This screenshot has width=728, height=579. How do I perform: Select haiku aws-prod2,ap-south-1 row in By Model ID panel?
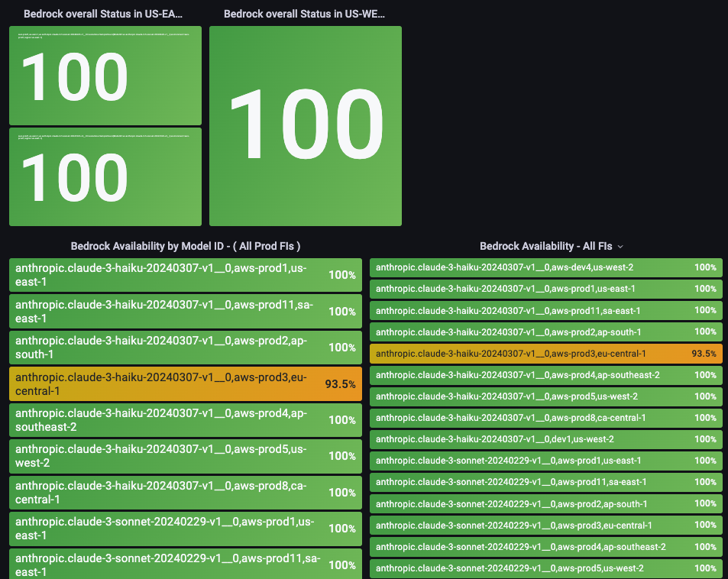[x=186, y=348]
